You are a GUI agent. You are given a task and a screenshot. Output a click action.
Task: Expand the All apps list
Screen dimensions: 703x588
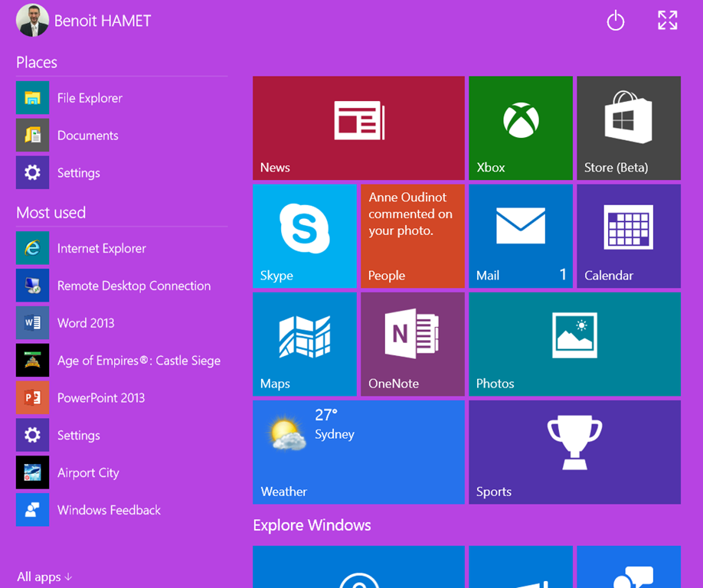[x=44, y=577]
